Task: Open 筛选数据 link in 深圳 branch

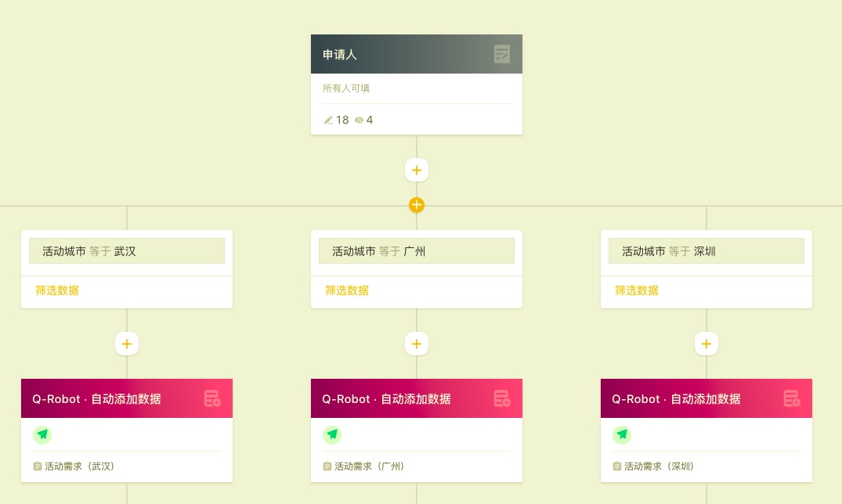Action: click(x=637, y=290)
